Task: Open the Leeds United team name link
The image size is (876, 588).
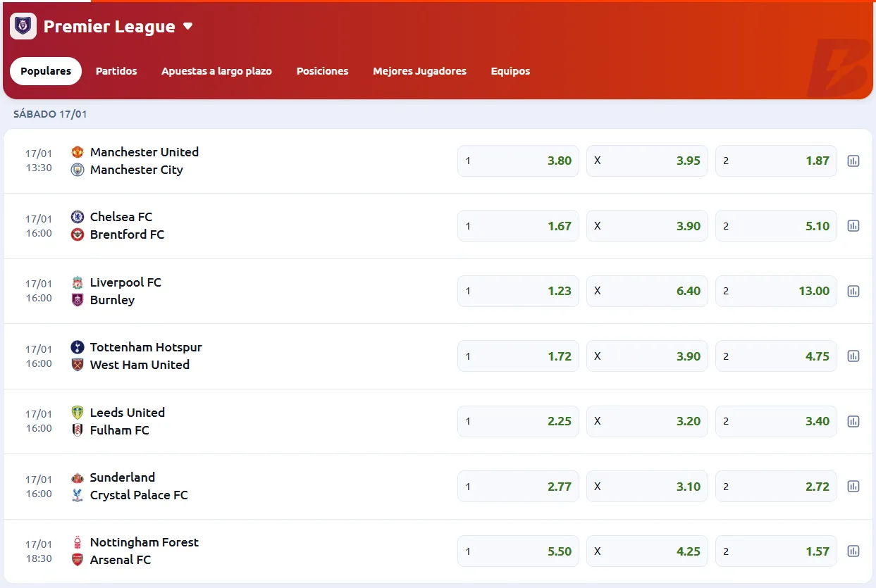Action: tap(127, 413)
